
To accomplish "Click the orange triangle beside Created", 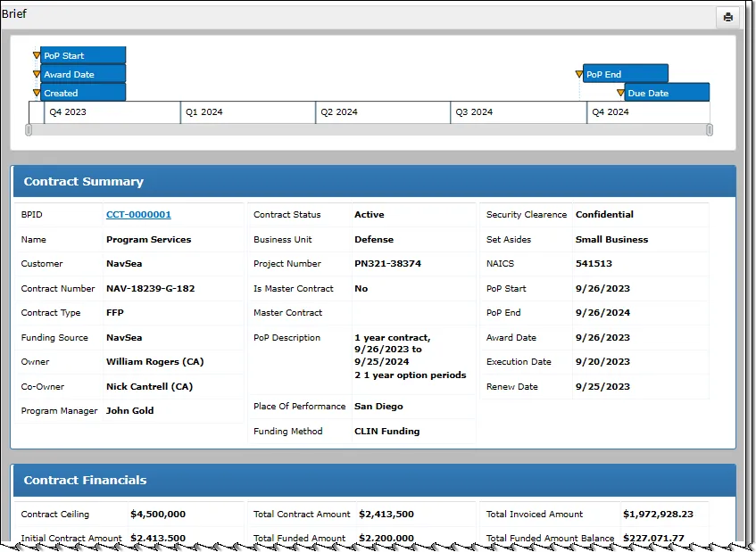I will [x=37, y=93].
